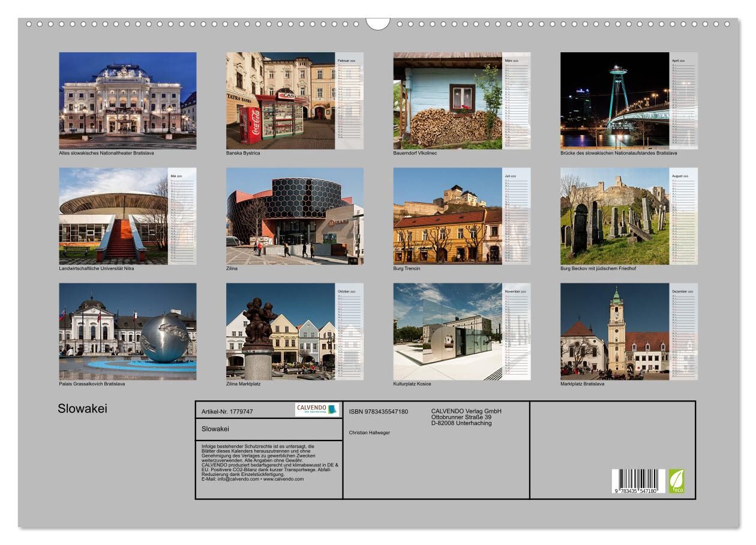Screen dimensions: 756x545
Task: Open the Landwirtschaftliche Universität Nitra photo
Action: point(114,216)
